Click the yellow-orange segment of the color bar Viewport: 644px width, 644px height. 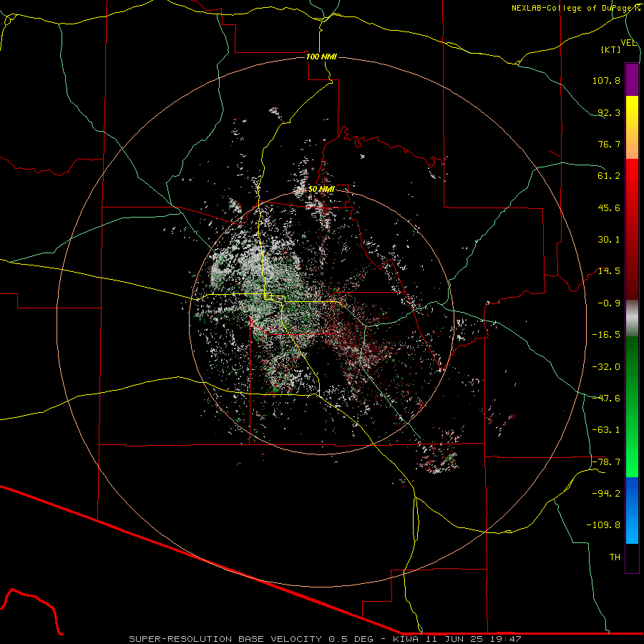tap(632, 127)
